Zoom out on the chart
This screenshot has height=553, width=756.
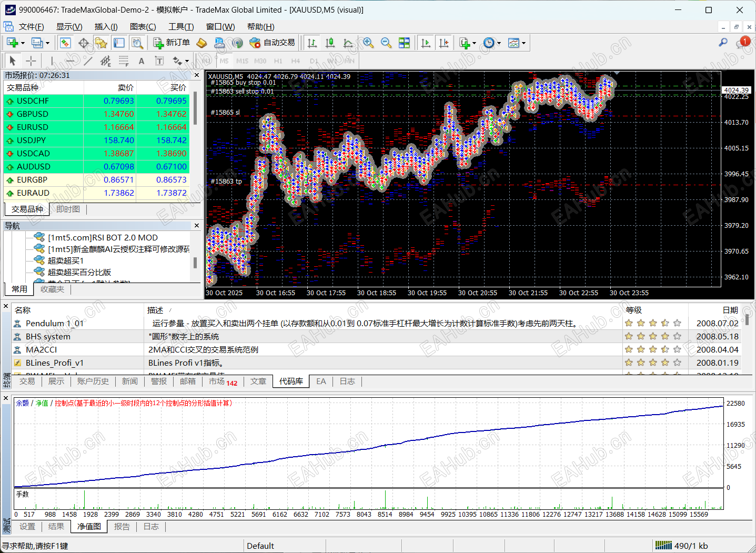pyautogui.click(x=386, y=43)
